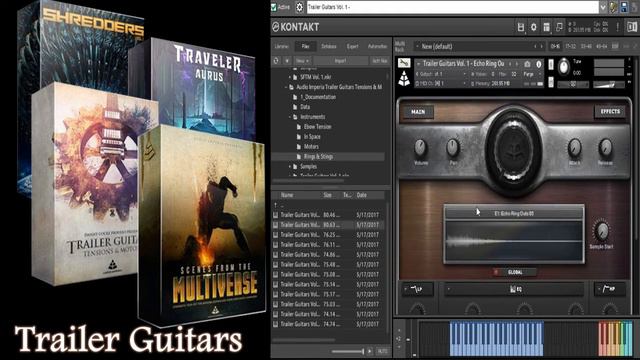
Task: Click the Volume knob on instrument panel
Action: click(x=420, y=148)
